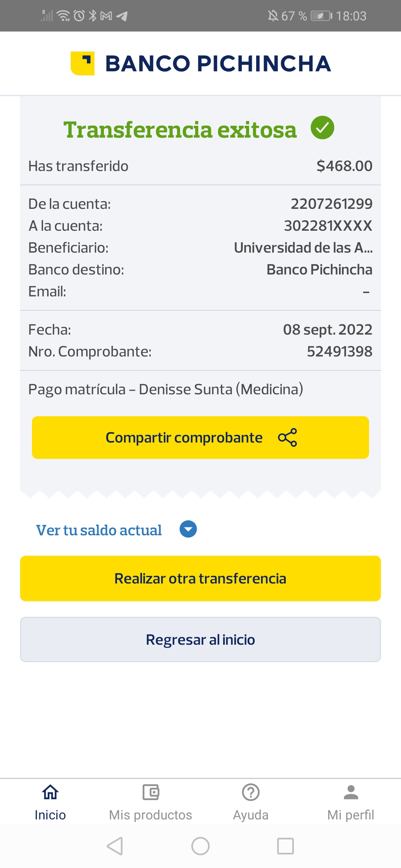This screenshot has width=401, height=868.
Task: Tap the Ver tu saldo actual link
Action: 99,530
